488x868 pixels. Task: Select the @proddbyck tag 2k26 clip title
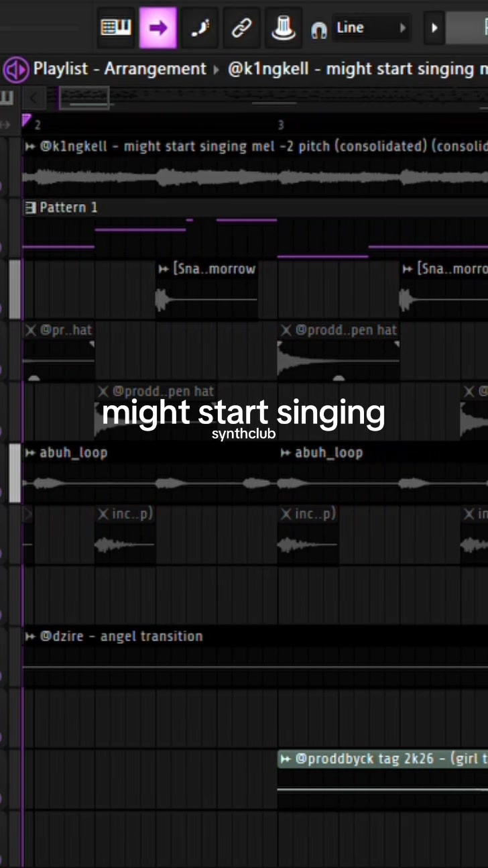click(391, 759)
